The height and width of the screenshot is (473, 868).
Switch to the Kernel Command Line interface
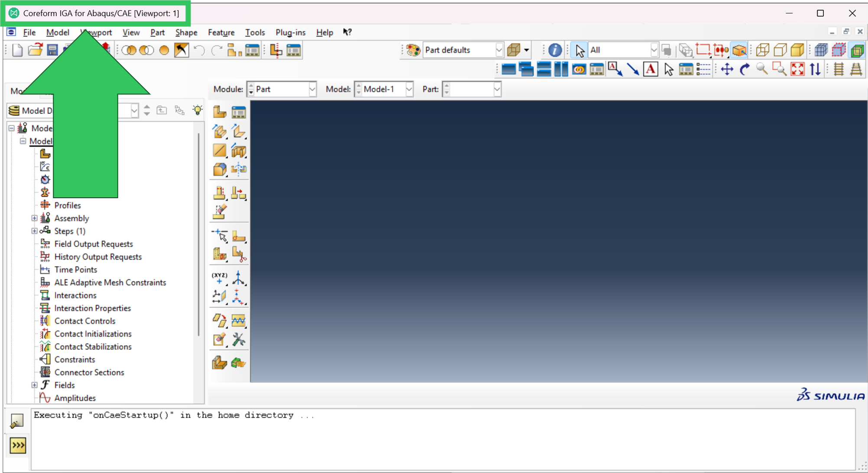pos(17,445)
